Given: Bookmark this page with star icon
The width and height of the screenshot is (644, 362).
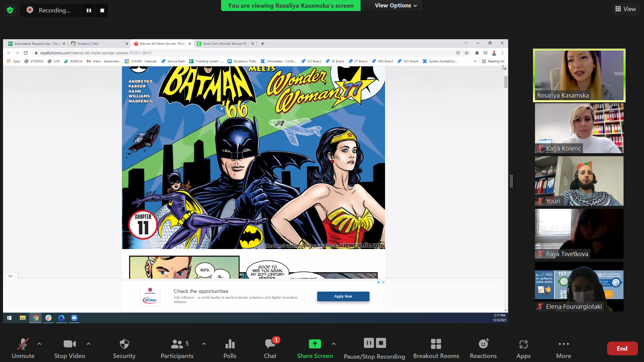Looking at the screenshot, I should pyautogui.click(x=467, y=53).
